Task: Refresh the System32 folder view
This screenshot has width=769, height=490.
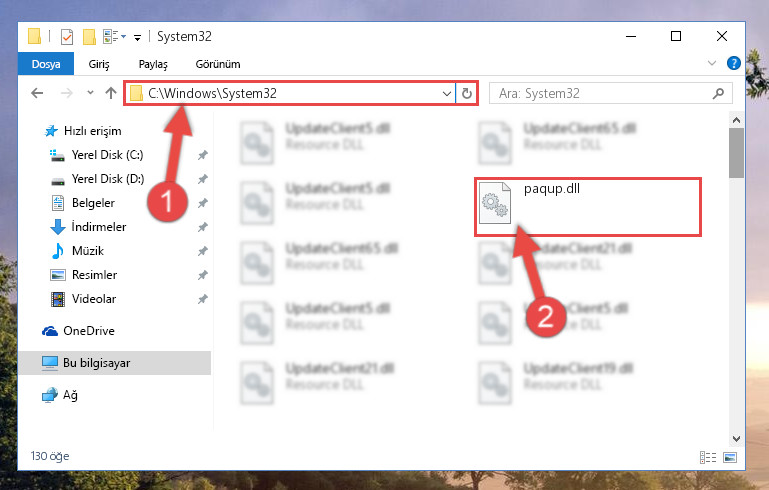Action: click(x=467, y=93)
